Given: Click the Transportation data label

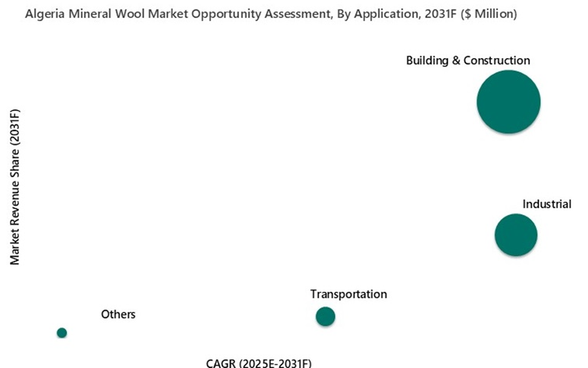Looking at the screenshot, I should 348,294.
